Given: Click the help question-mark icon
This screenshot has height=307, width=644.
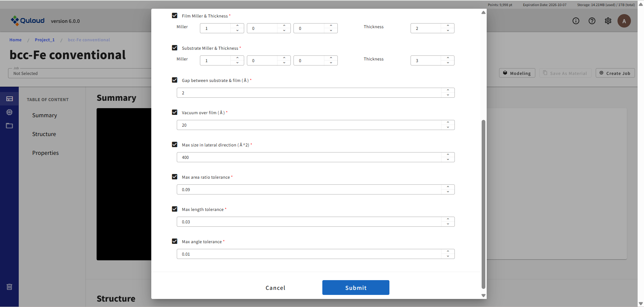Looking at the screenshot, I should click(x=592, y=21).
